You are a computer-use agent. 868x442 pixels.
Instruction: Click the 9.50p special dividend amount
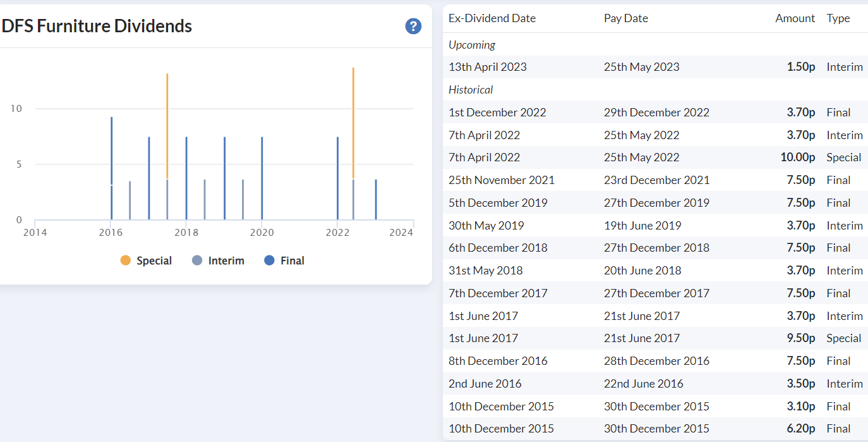pyautogui.click(x=801, y=338)
